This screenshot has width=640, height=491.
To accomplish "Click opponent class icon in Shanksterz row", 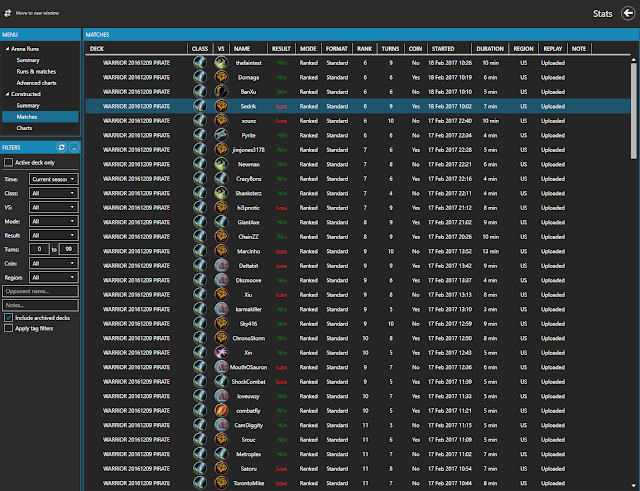I will pyautogui.click(x=221, y=193).
